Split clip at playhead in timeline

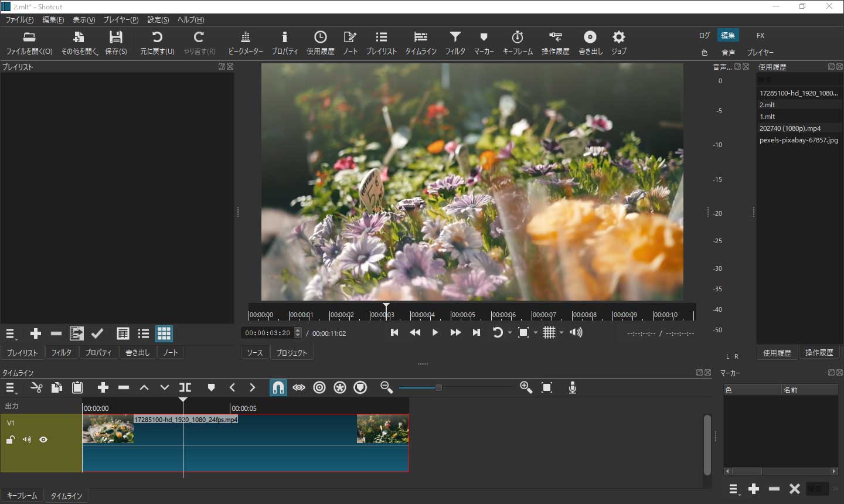coord(185,387)
